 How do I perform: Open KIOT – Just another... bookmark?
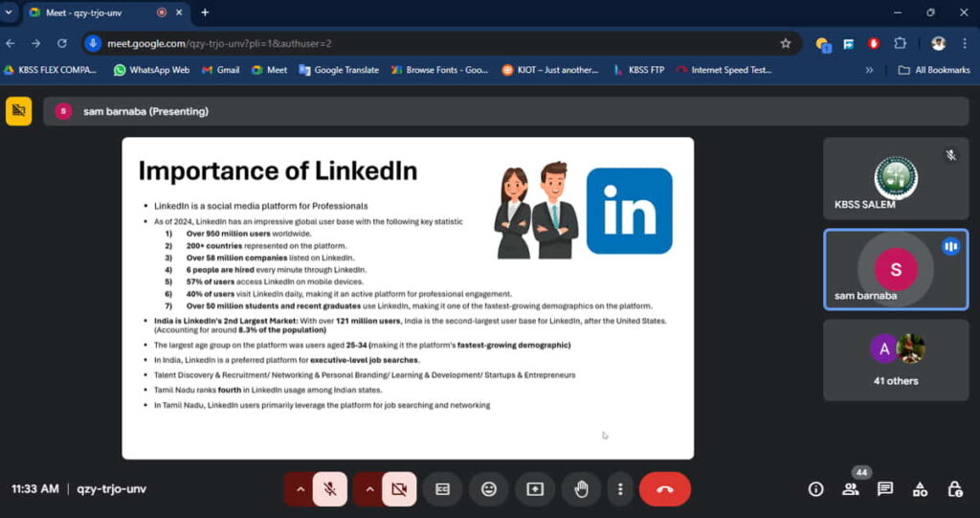[550, 70]
